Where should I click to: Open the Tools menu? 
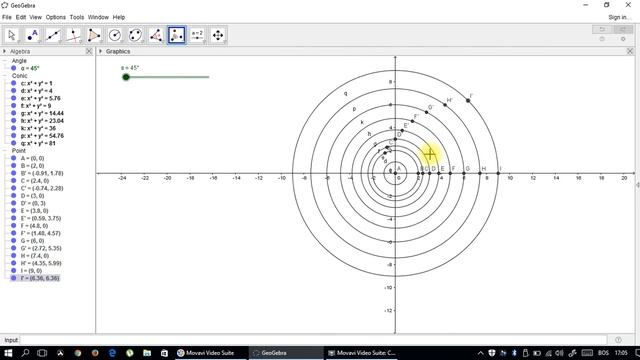coord(77,17)
